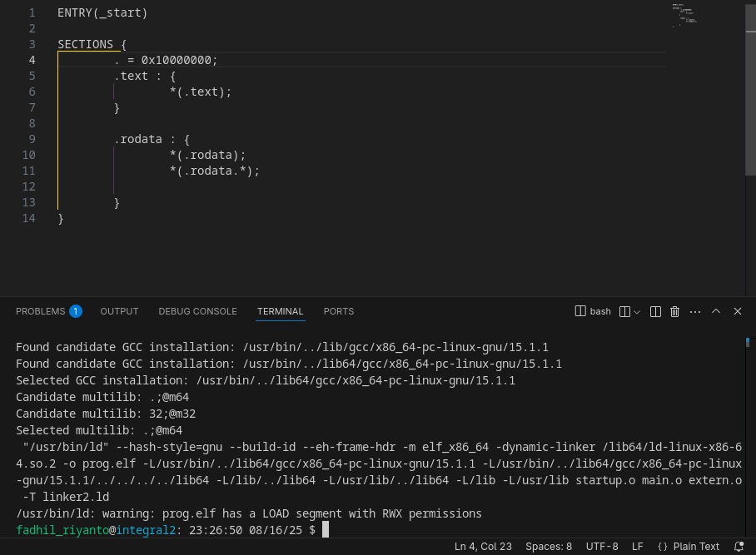Click the problems count badge
This screenshot has height=555, width=756.
coord(76,311)
